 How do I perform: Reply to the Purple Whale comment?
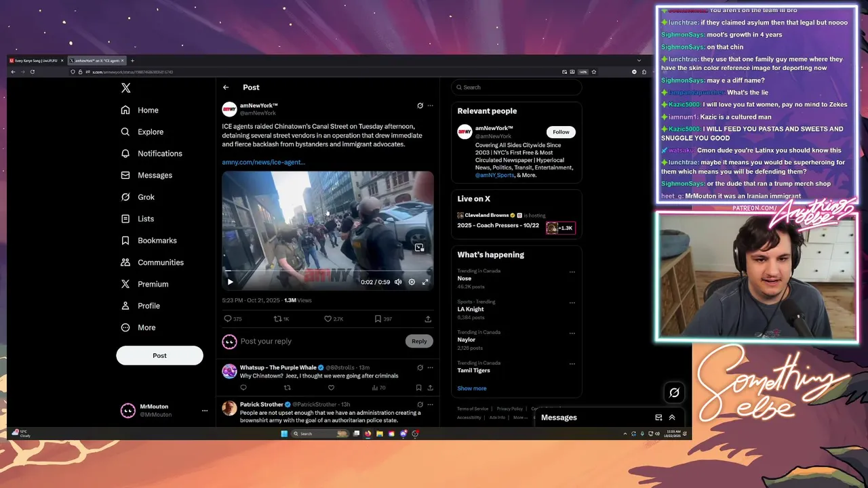point(243,388)
